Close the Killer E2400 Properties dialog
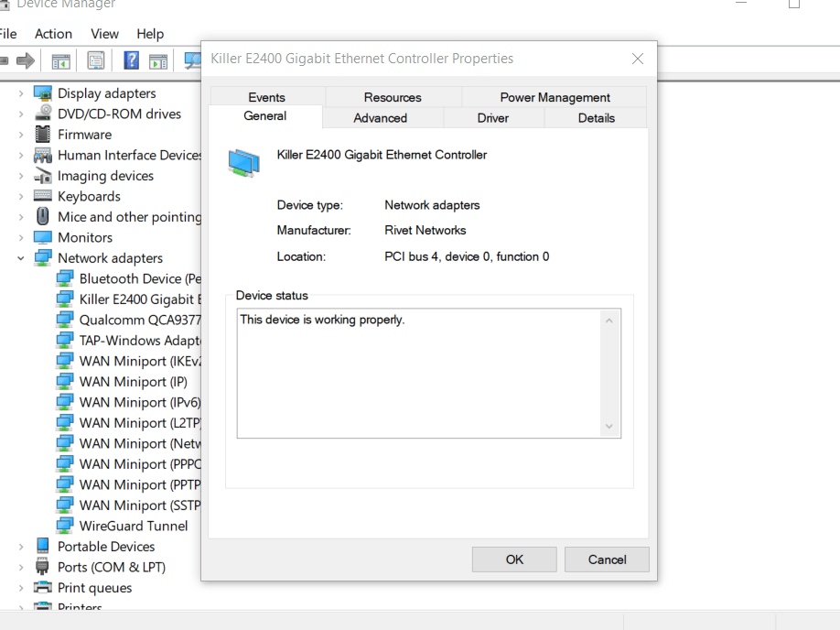Image resolution: width=840 pixels, height=630 pixels. pyautogui.click(x=638, y=59)
